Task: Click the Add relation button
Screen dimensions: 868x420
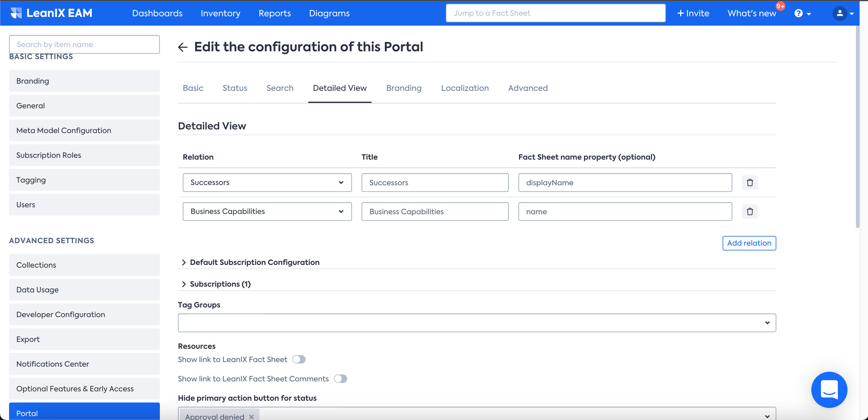Action: pyautogui.click(x=749, y=243)
